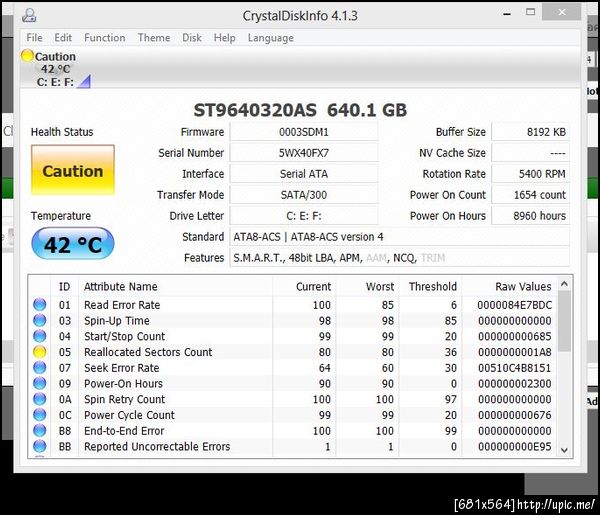This screenshot has width=600, height=515.
Task: Open the Edit menu
Action: point(63,37)
